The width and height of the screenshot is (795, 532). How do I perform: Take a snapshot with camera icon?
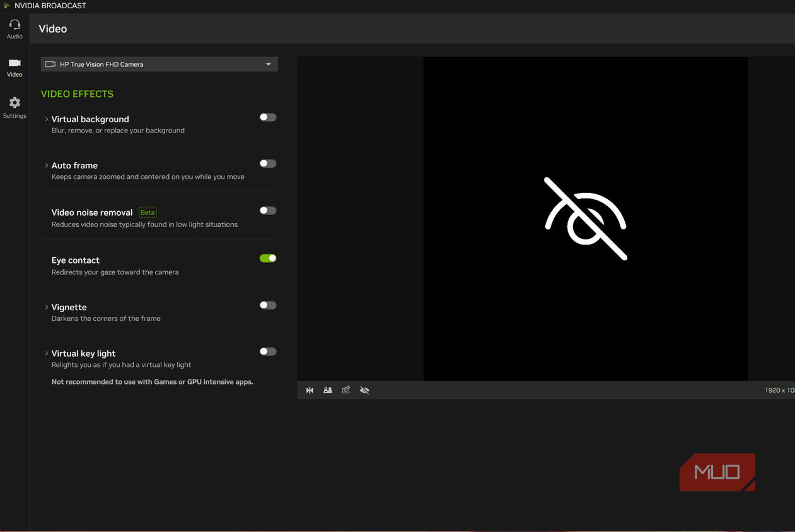[346, 390]
